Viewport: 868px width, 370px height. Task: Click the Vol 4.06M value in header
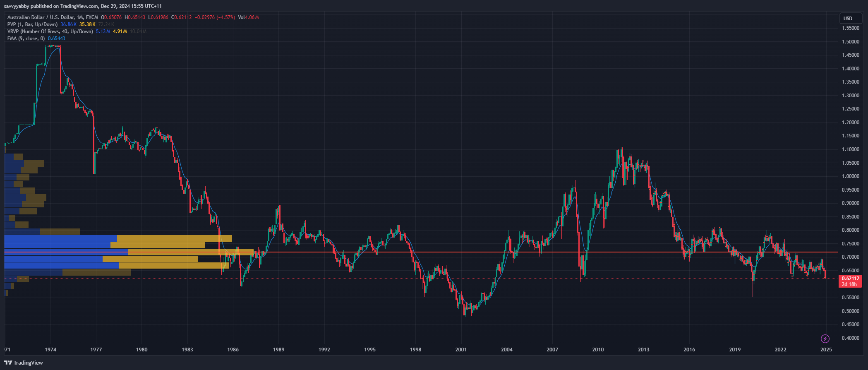pos(248,17)
